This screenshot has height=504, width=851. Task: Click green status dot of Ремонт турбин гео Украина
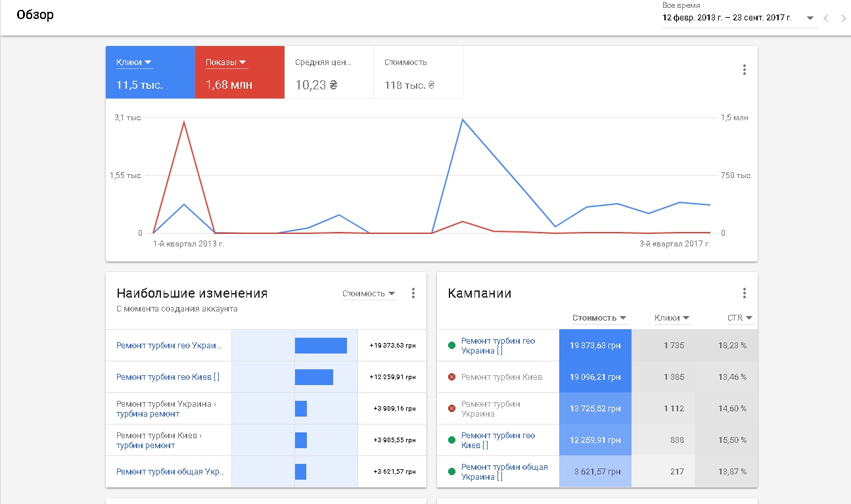click(x=451, y=346)
